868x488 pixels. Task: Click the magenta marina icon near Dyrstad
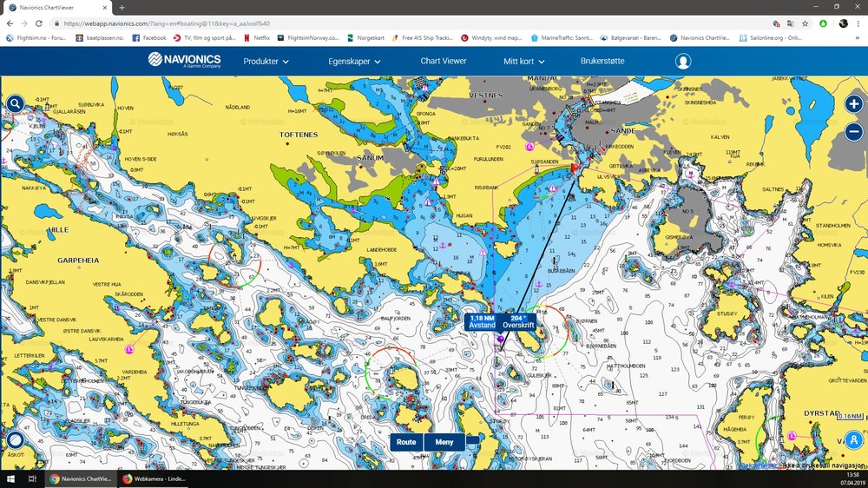pyautogui.click(x=792, y=436)
